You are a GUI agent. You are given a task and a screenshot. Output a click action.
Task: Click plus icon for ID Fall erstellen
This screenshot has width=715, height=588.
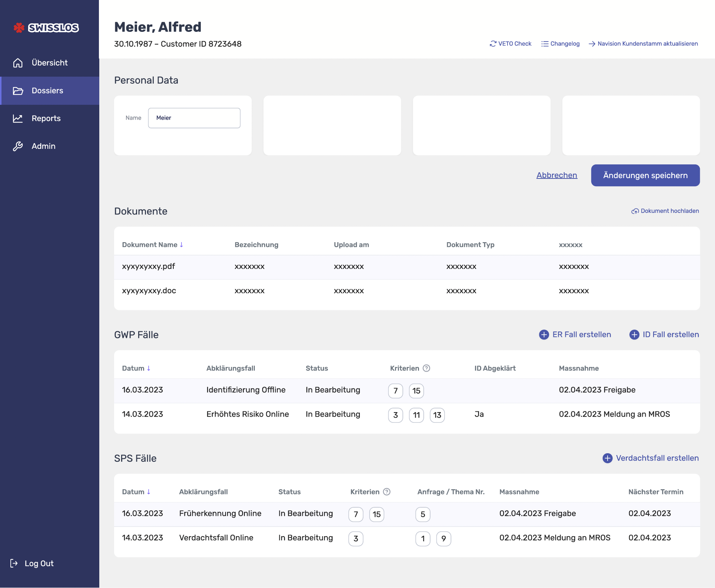pyautogui.click(x=634, y=335)
